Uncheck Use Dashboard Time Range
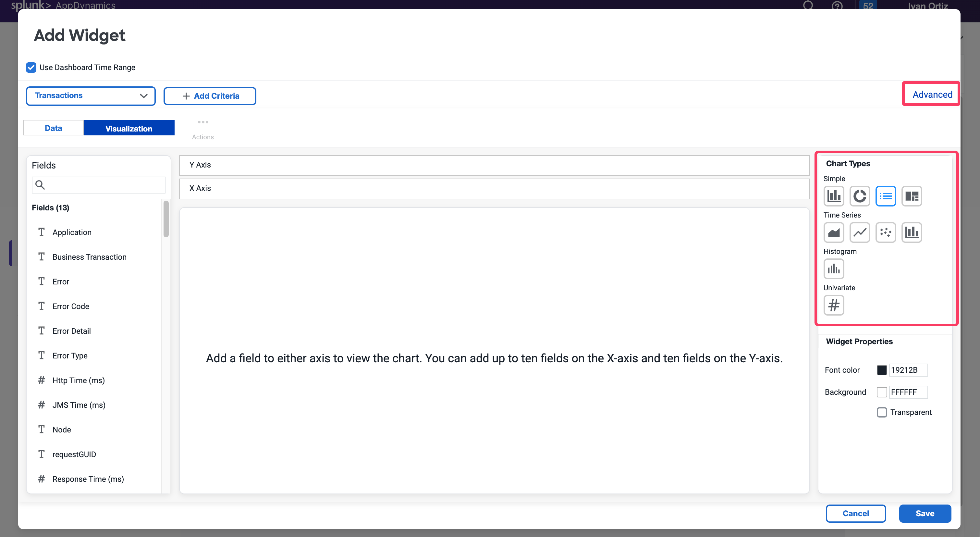The height and width of the screenshot is (537, 980). pyautogui.click(x=31, y=67)
